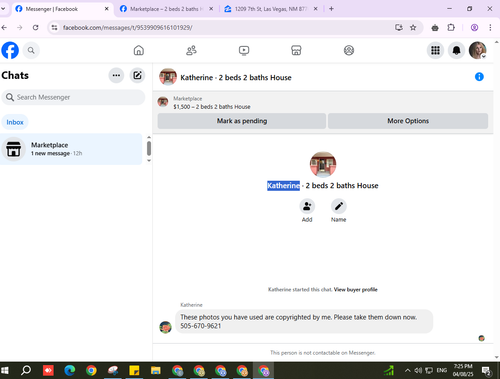Click the Add people icon
The width and height of the screenshot is (500, 379).
[307, 206]
